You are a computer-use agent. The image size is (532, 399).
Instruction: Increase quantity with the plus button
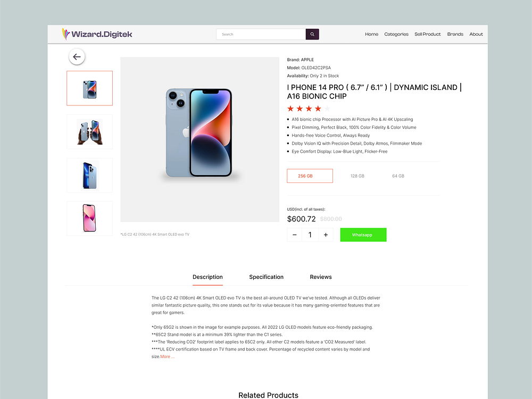point(326,234)
